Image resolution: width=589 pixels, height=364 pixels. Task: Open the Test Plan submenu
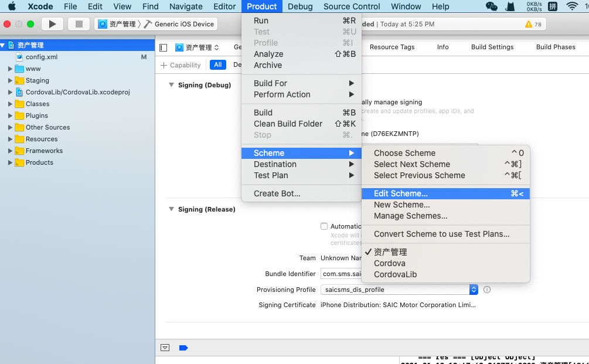click(x=301, y=175)
